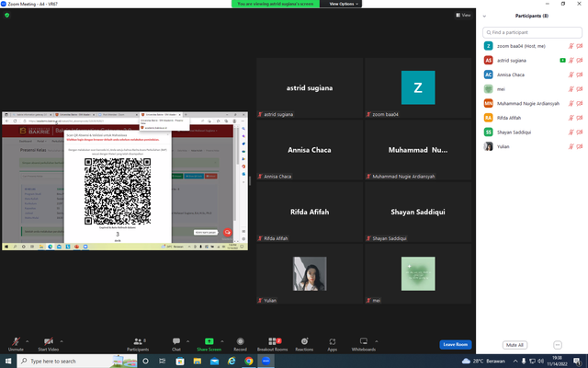The image size is (588, 368).
Task: Click screen sharing indicator for astrid sugiana
Action: click(x=562, y=60)
